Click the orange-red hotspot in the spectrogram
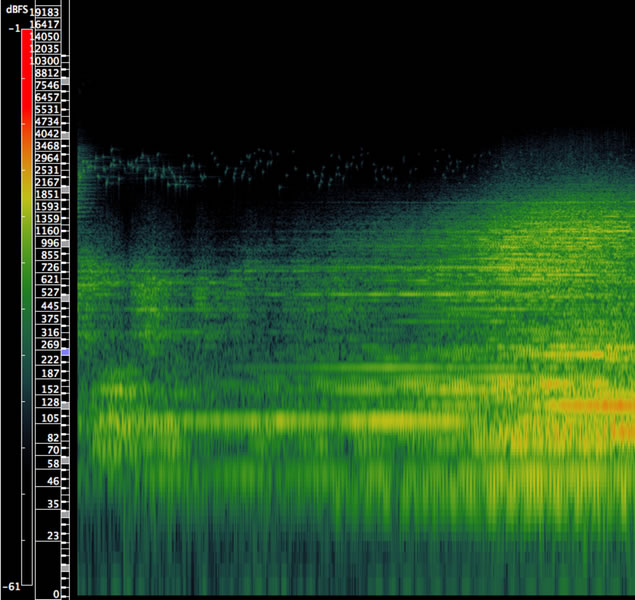 [590, 405]
